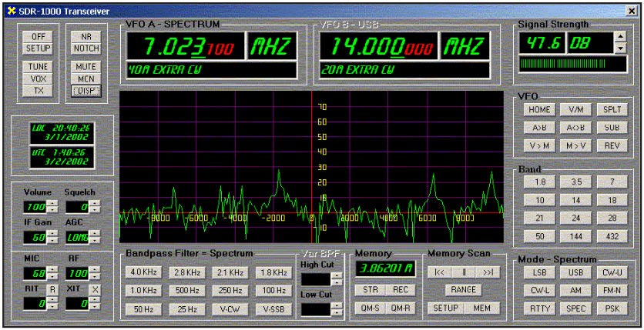
Task: Choose the 144 MHz band button
Action: pos(575,236)
